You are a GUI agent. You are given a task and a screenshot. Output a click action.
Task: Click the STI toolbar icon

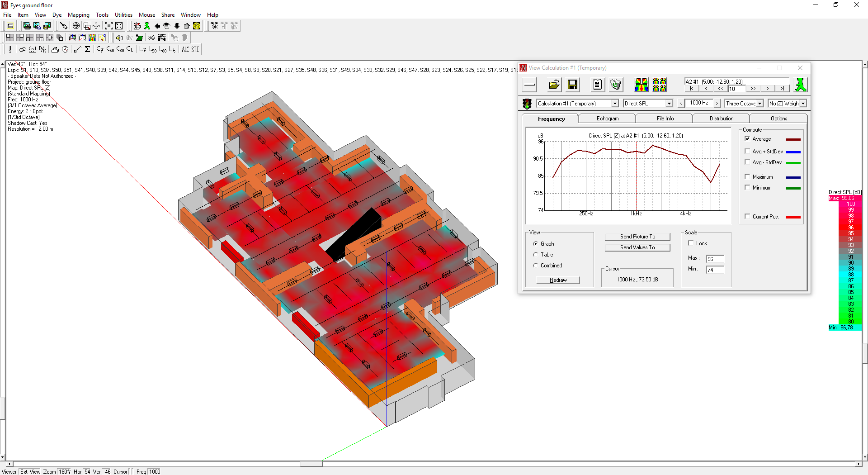point(195,49)
